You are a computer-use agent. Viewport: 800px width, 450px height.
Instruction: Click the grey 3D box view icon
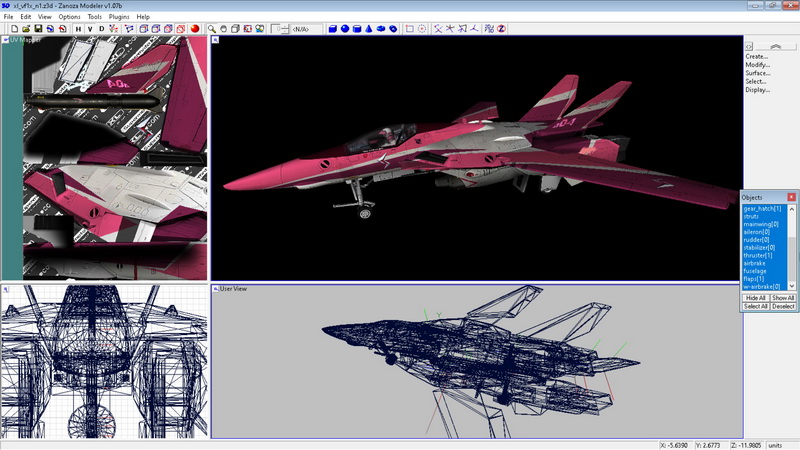click(x=235, y=29)
